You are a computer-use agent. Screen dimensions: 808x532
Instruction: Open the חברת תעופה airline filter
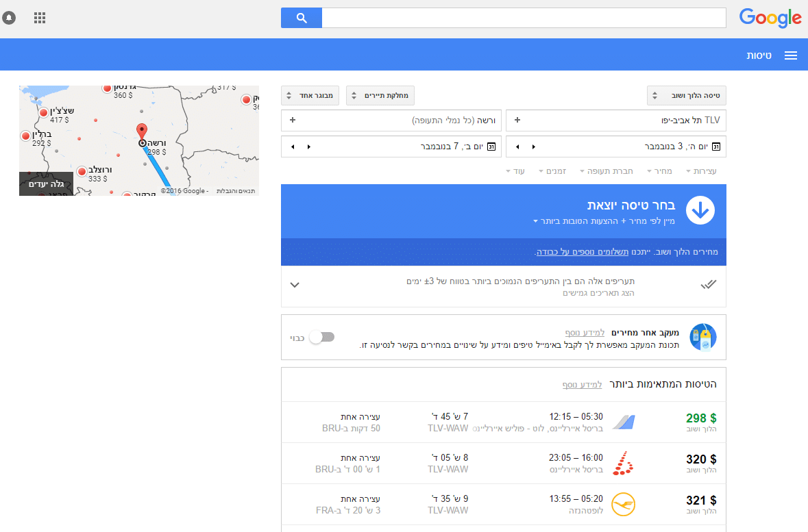pos(607,171)
